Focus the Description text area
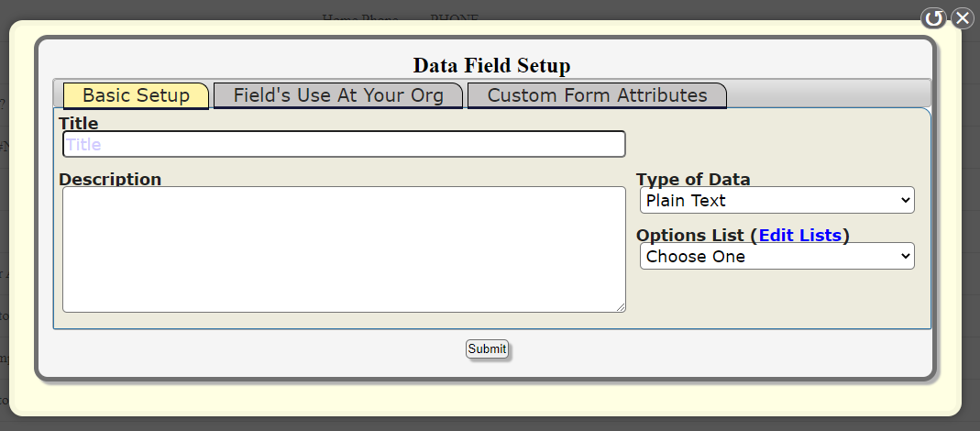 pyautogui.click(x=344, y=249)
